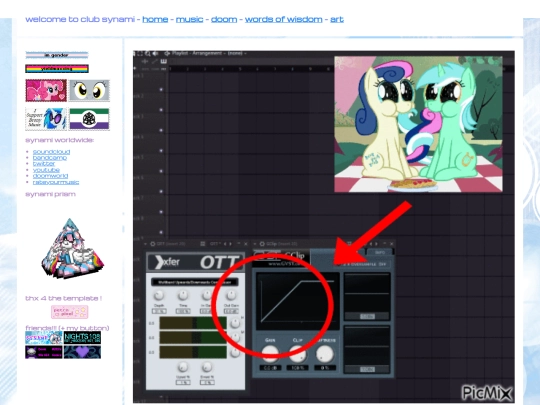Screen dimensions: 540x405
Task: Go to the doom page link
Action: tap(224, 19)
